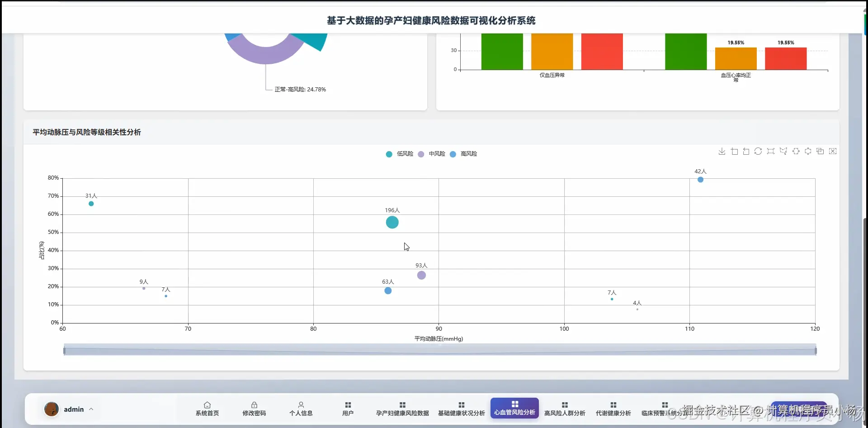
Task: Open the 用户 management page
Action: [x=348, y=409]
